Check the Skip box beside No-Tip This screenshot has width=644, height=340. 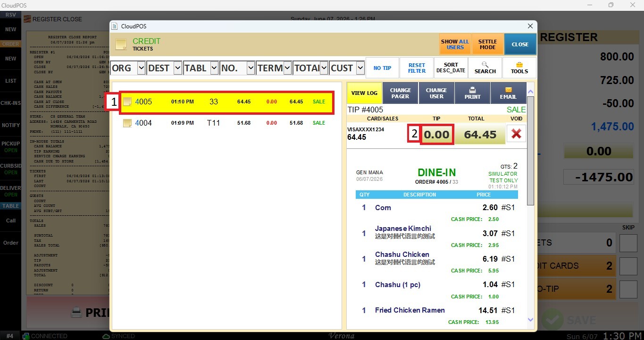click(x=628, y=289)
